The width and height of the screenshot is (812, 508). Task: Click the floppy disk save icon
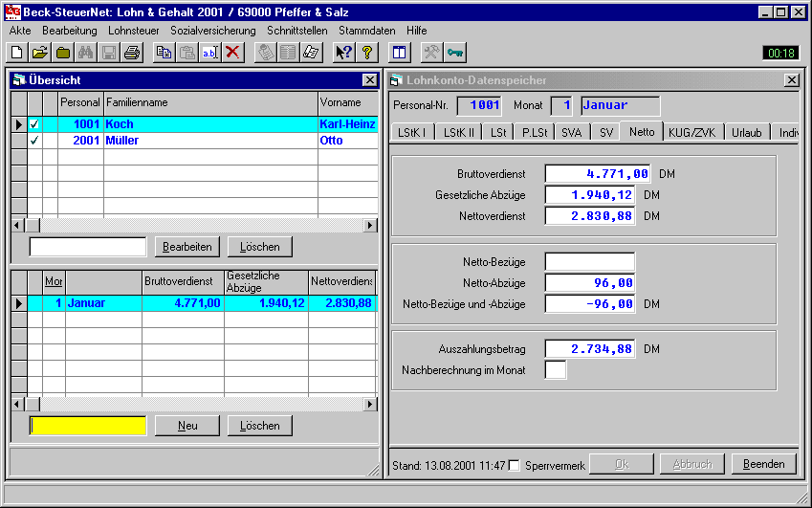click(x=109, y=53)
